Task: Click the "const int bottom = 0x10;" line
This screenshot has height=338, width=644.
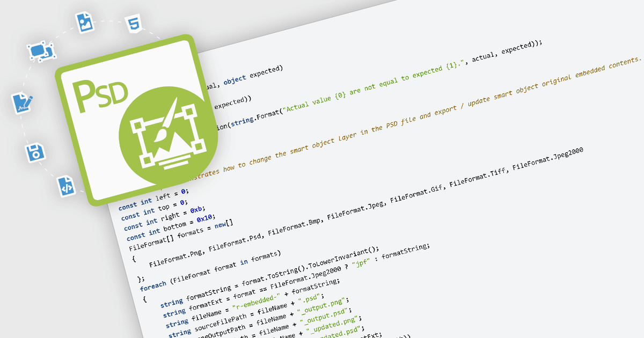Action: pos(170,227)
